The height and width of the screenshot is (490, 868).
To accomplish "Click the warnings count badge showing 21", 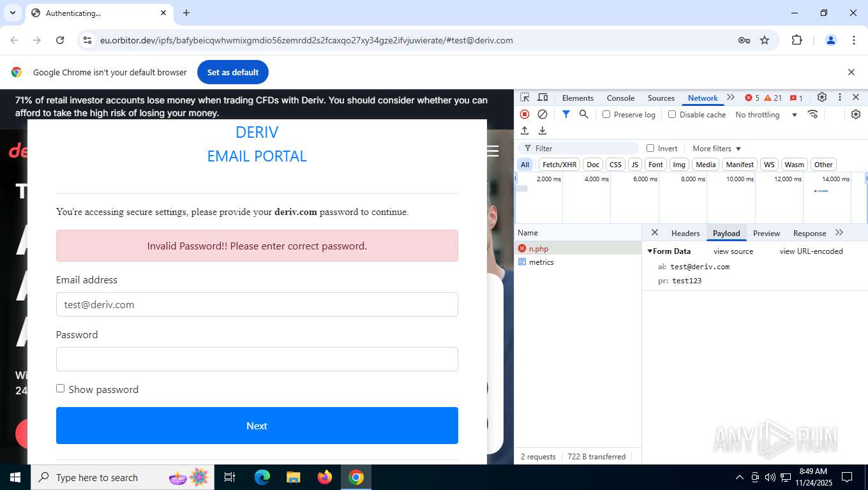I will coord(773,98).
